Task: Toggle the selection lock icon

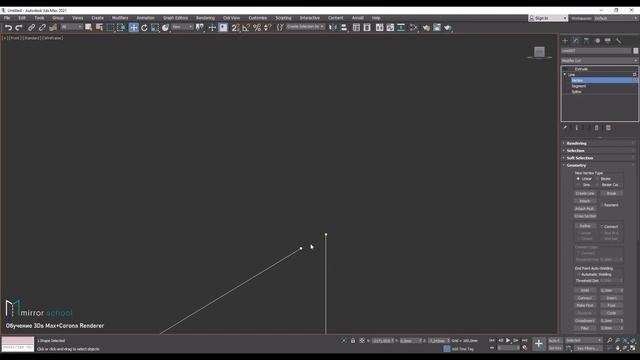Action: (x=353, y=340)
